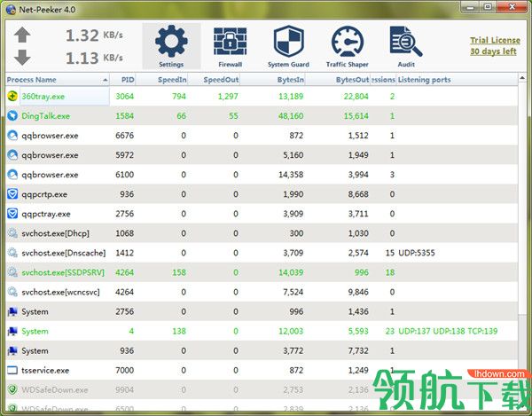
Task: Click the System PID 4 icon
Action: click(12, 331)
